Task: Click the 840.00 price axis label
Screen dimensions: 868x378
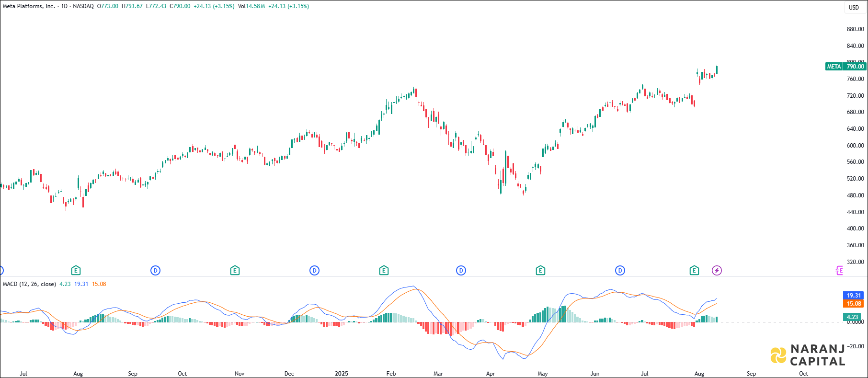Action: click(855, 46)
